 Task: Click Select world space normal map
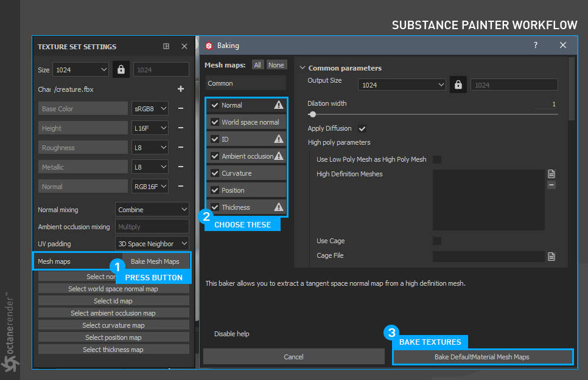[x=113, y=289]
